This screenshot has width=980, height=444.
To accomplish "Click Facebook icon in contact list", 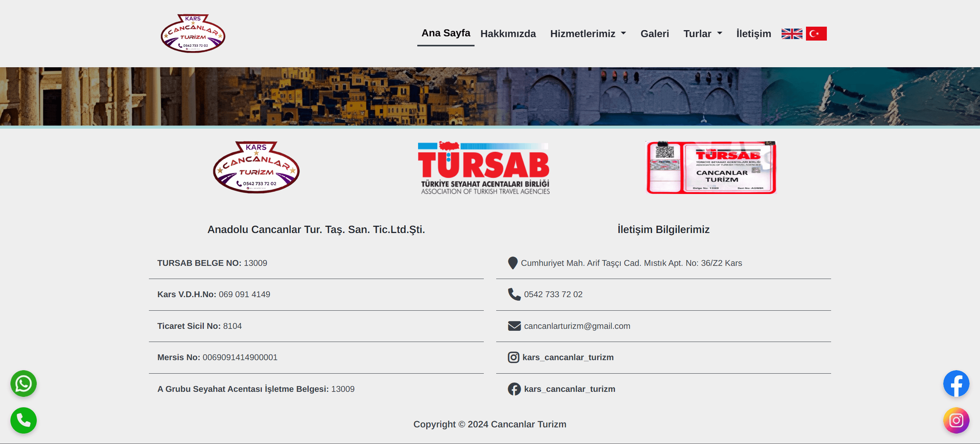I will point(514,389).
